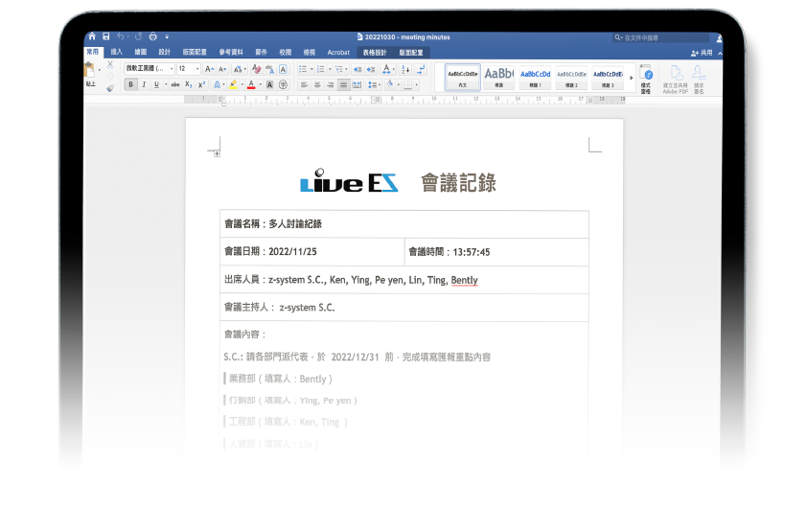Clear all formatting with the eraser icon

256,69
